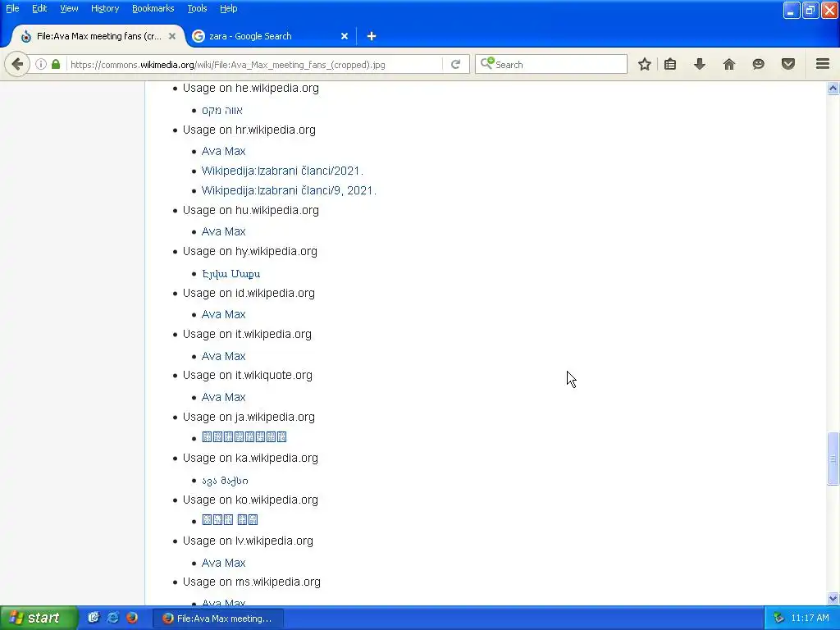This screenshot has width=840, height=630.
Task: Click the 'Usage on hu.wikipedia.org' text
Action: (251, 210)
